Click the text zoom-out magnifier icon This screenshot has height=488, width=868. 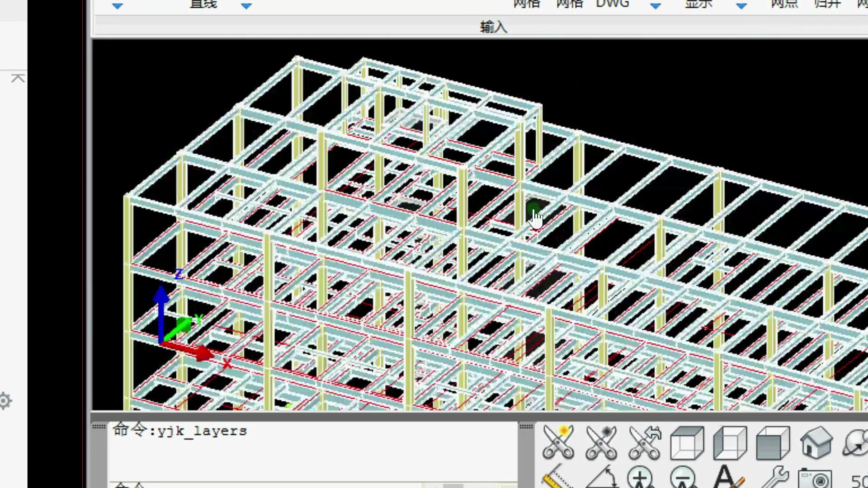coord(683,478)
